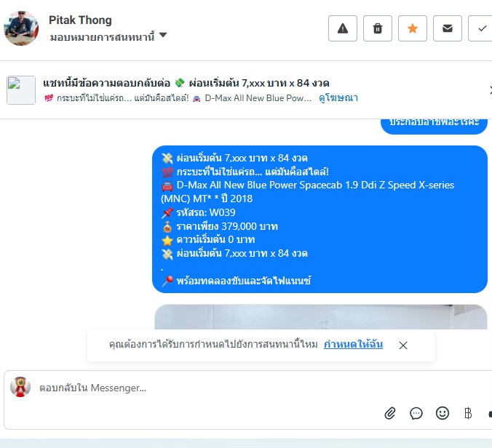Mark conversation unread with envelope icon
Image resolution: width=492 pixels, height=448 pixels.
coord(448,28)
